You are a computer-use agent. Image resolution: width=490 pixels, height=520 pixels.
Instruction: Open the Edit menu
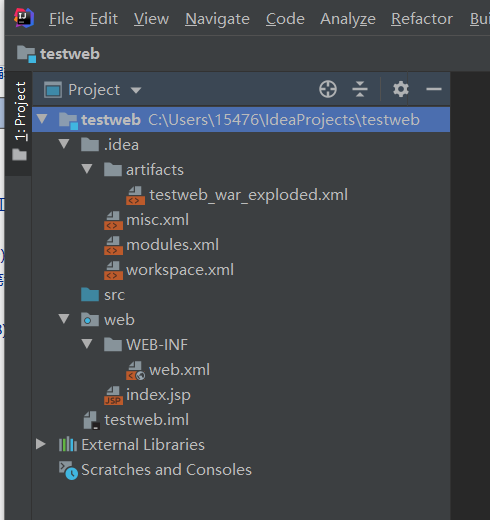click(104, 19)
